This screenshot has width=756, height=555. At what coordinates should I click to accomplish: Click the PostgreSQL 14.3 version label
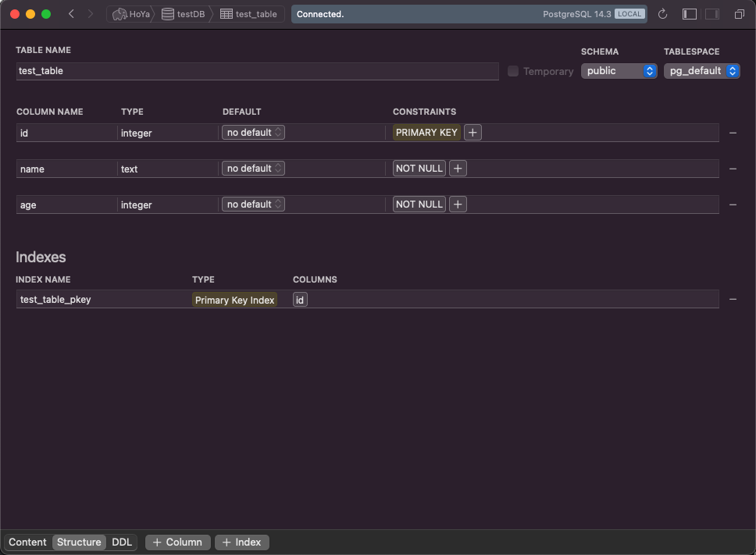click(576, 14)
